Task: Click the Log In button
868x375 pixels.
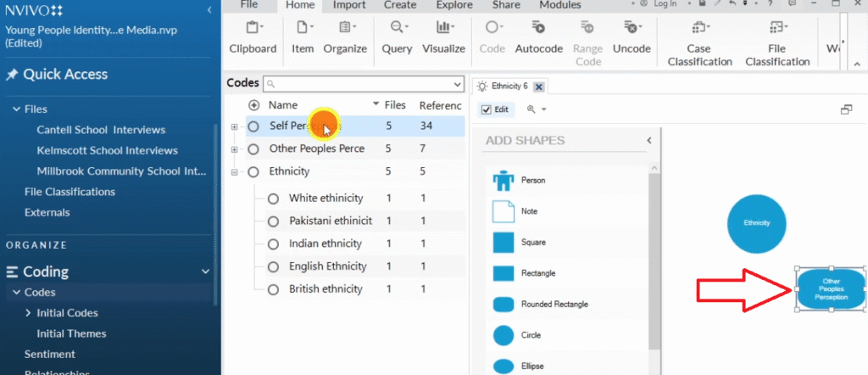Action: click(x=665, y=4)
